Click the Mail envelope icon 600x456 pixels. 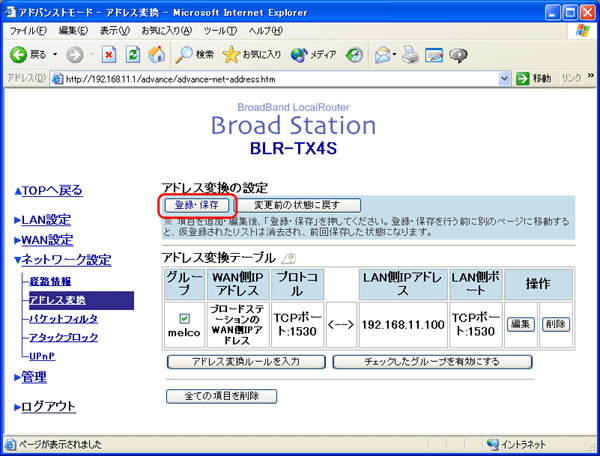pos(382,55)
